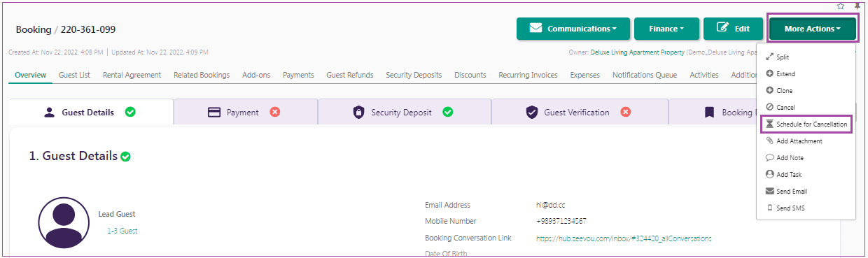Click the phone Send SMS icon
Viewport: 868px width, 258px height.
click(x=770, y=208)
